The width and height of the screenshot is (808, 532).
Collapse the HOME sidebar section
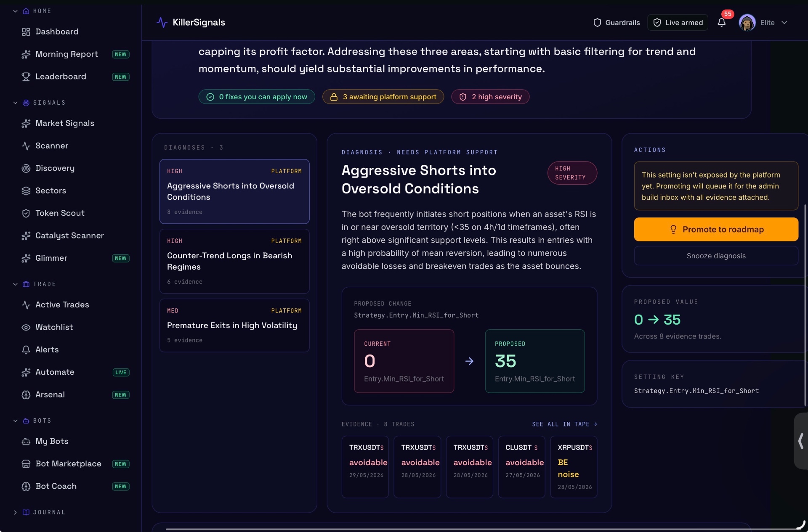[16, 11]
